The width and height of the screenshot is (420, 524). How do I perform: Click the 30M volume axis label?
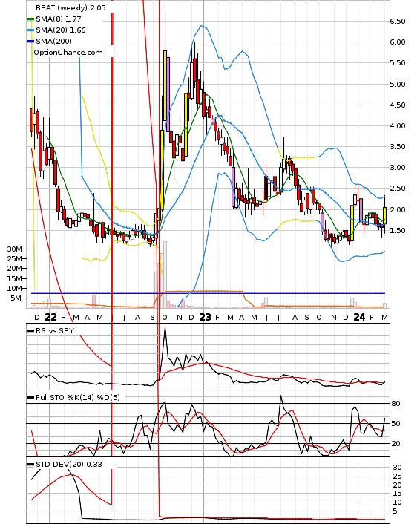coord(15,249)
